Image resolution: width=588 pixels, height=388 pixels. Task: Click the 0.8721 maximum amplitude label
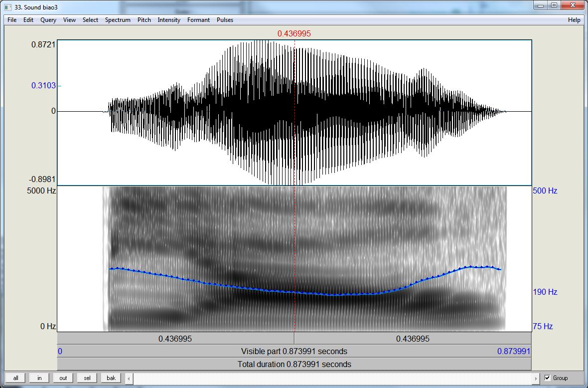coord(43,44)
